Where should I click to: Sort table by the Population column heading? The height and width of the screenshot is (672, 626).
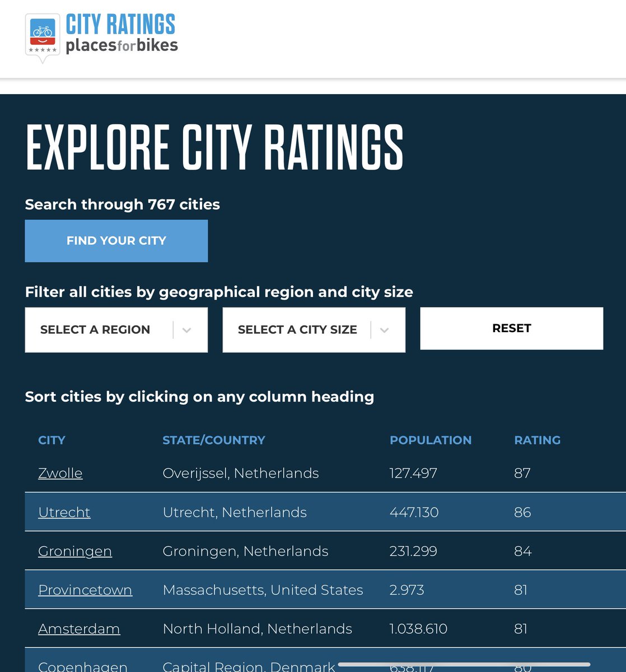tap(431, 440)
